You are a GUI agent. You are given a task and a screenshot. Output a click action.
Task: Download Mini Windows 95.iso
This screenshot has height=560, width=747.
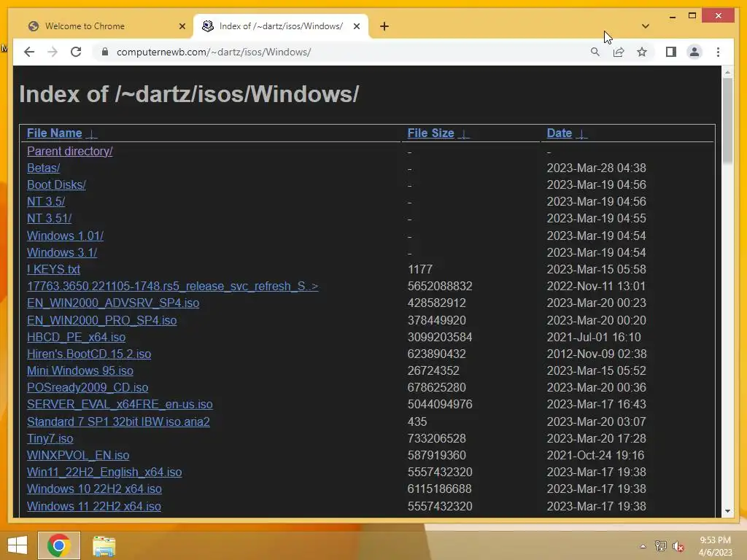[80, 370]
